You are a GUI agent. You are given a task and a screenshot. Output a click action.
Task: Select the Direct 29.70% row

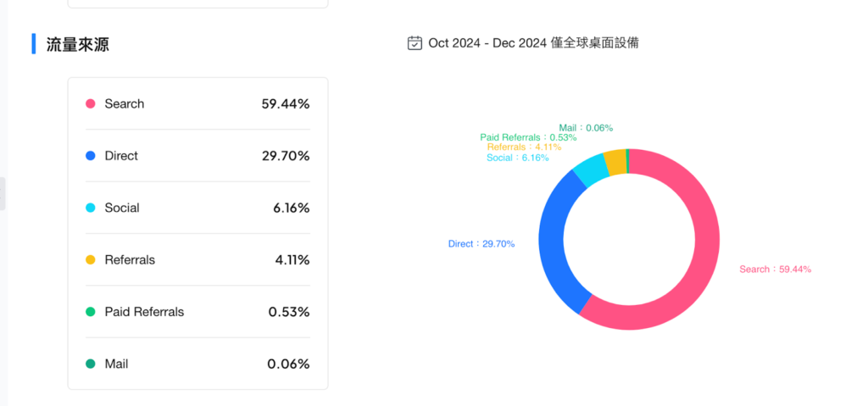coord(198,156)
